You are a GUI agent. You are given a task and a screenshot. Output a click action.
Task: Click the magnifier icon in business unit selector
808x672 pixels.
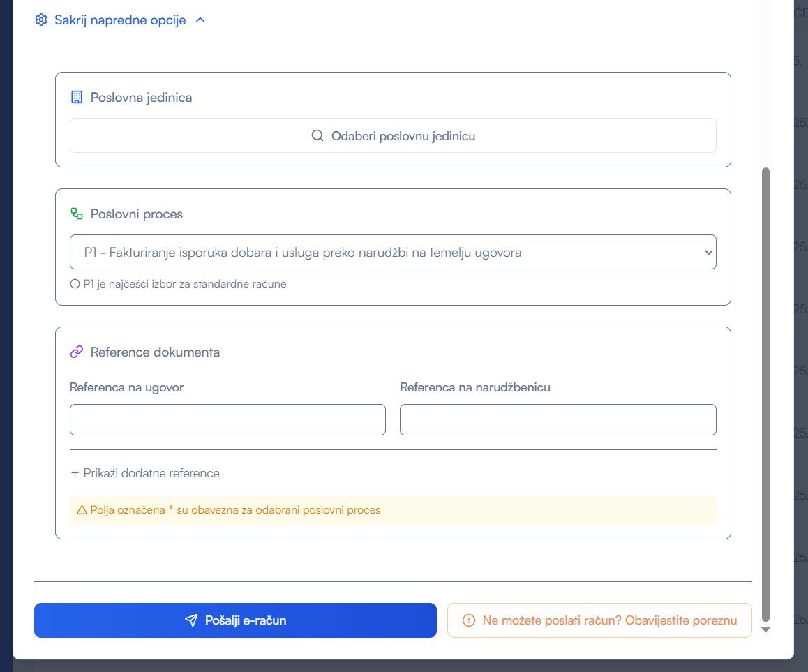[x=317, y=136]
